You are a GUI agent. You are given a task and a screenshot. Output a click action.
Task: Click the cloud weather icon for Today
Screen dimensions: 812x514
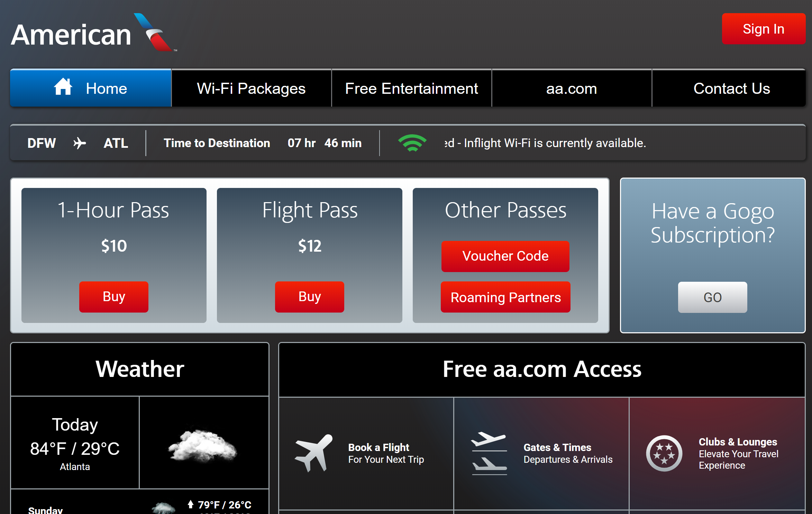(x=203, y=445)
